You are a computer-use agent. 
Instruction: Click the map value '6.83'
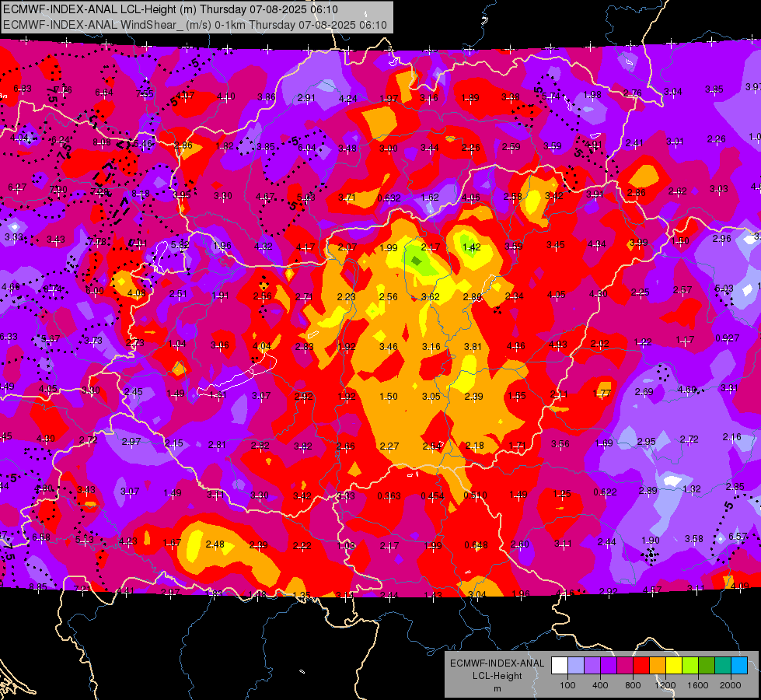(x=23, y=89)
